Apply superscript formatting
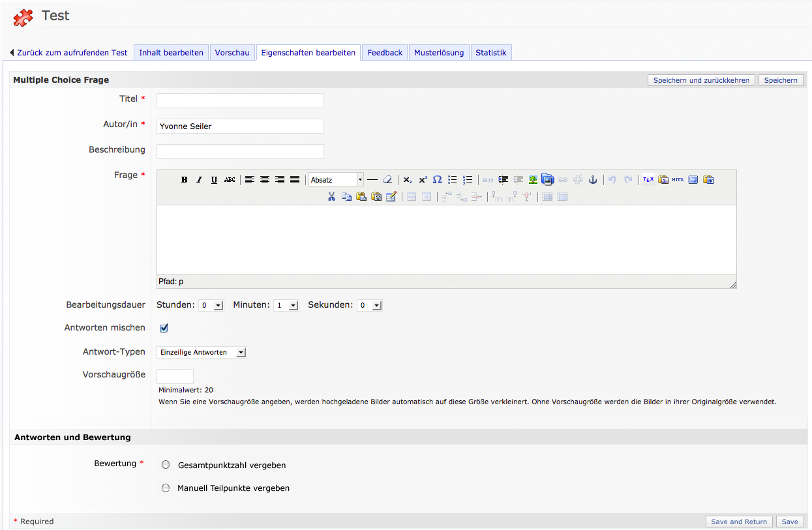This screenshot has width=812, height=530. [x=423, y=180]
